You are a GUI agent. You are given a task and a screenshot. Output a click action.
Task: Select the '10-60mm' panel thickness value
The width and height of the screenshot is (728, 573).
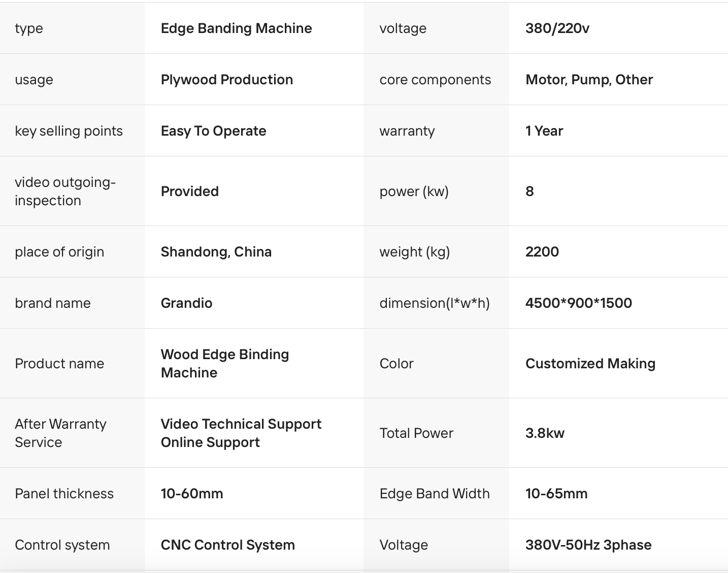[x=192, y=494]
